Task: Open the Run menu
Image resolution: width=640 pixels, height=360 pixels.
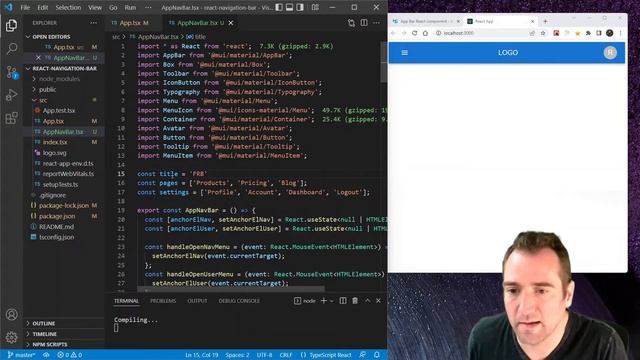Action: (x=130, y=7)
